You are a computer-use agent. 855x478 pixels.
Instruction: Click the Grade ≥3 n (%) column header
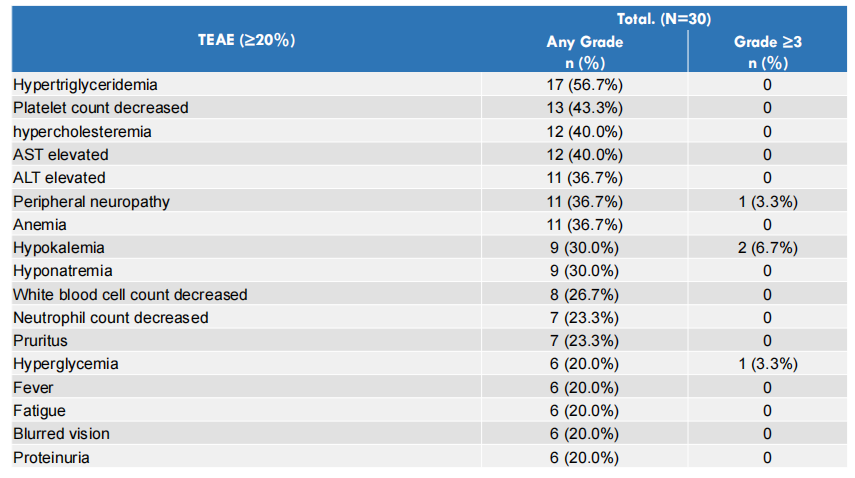[x=767, y=52]
